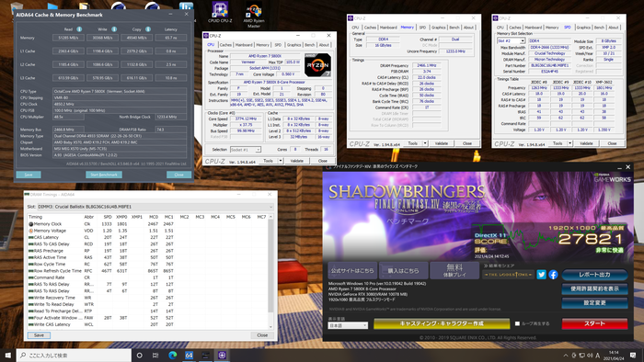Click レポート出力 report output button
644x362 pixels.
pos(594,275)
